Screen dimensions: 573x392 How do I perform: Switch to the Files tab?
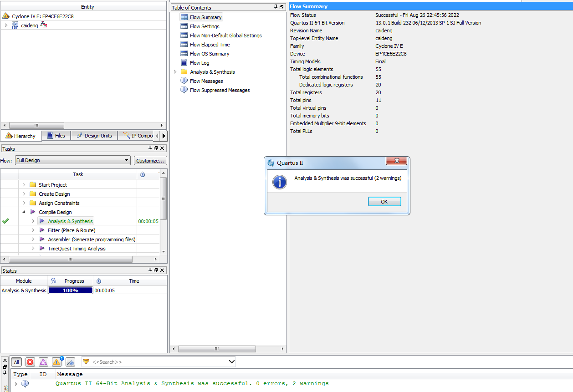point(56,136)
